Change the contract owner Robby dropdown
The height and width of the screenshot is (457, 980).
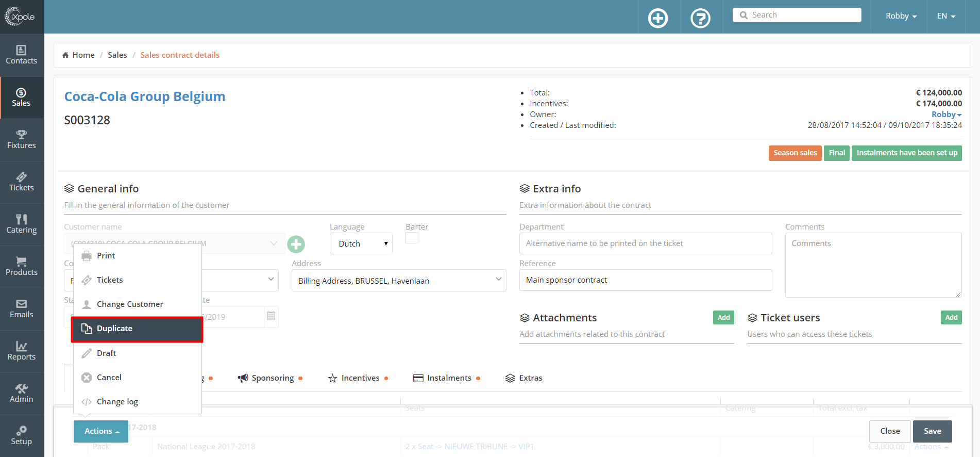point(947,115)
